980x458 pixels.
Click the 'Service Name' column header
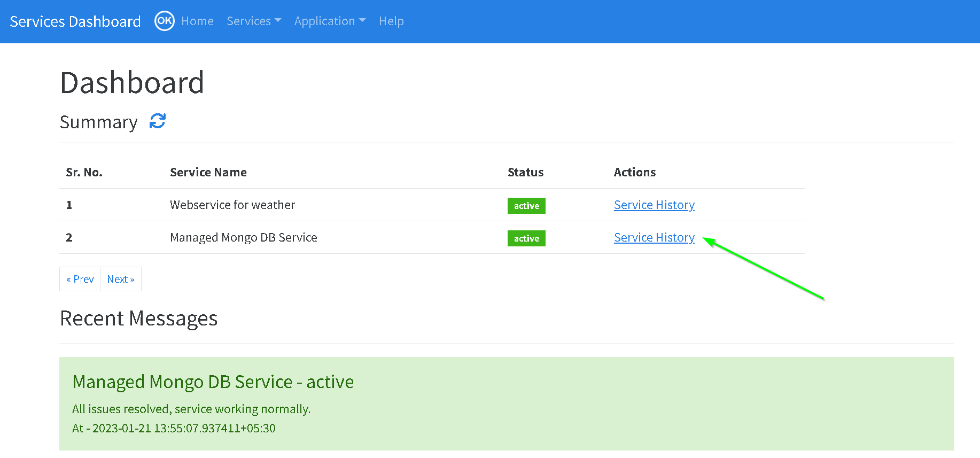[x=208, y=172]
